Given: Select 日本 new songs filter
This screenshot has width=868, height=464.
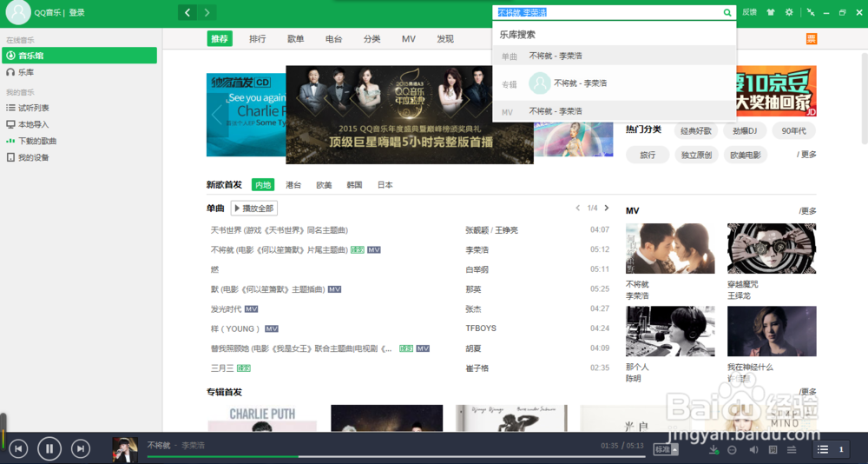Looking at the screenshot, I should click(x=385, y=184).
